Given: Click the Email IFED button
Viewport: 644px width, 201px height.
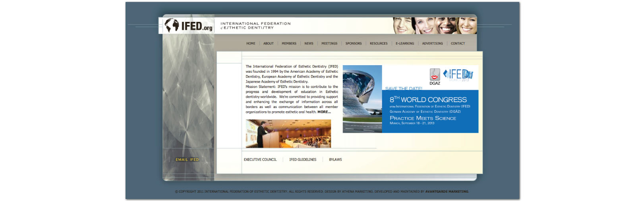Looking at the screenshot, I should tap(187, 160).
